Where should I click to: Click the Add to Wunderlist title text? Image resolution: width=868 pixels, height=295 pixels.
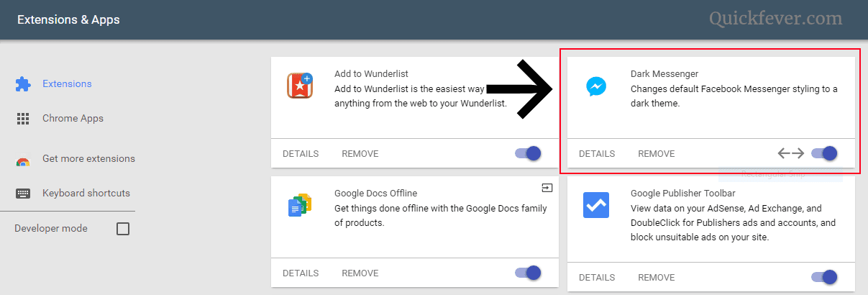[372, 73]
